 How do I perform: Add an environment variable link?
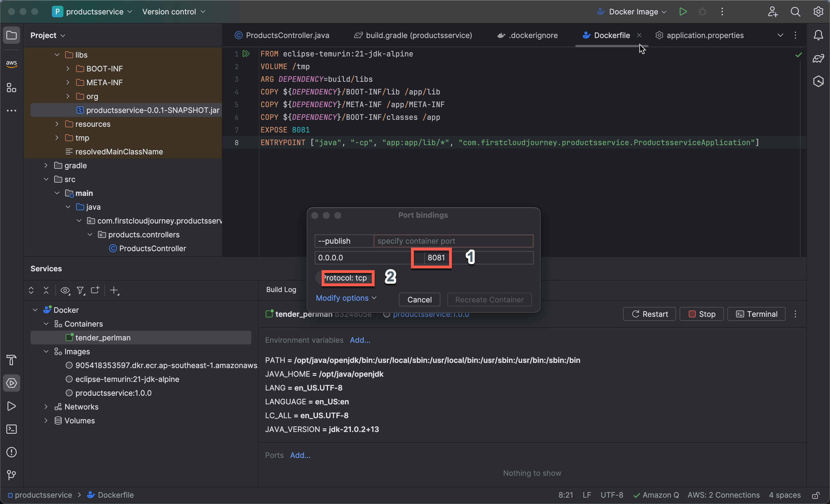coord(360,340)
